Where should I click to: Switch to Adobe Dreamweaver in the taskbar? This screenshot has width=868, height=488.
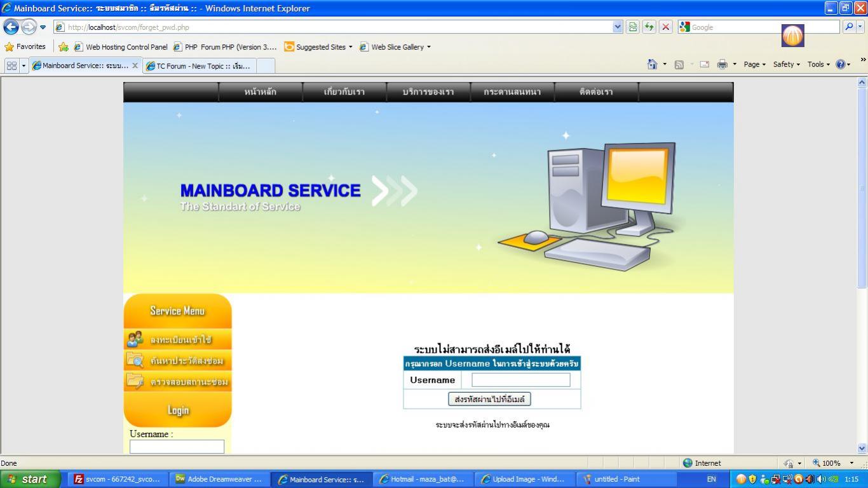pyautogui.click(x=219, y=479)
